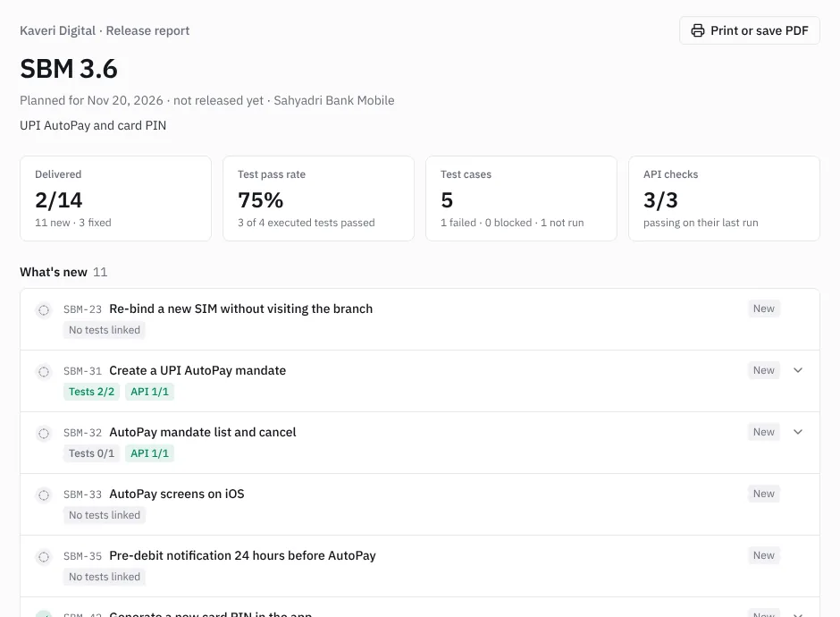This screenshot has height=617, width=840.
Task: Click the Test cases 5 summary card
Action: click(x=521, y=199)
